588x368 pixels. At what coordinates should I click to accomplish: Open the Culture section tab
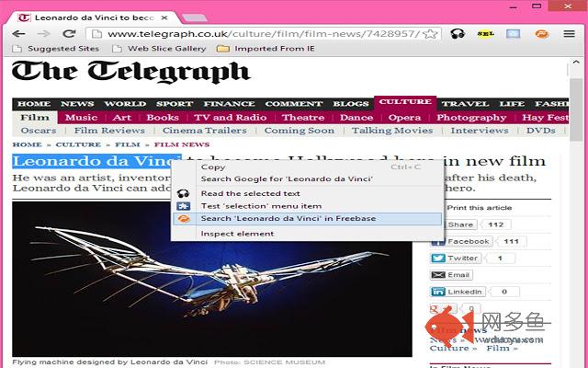pos(404,103)
